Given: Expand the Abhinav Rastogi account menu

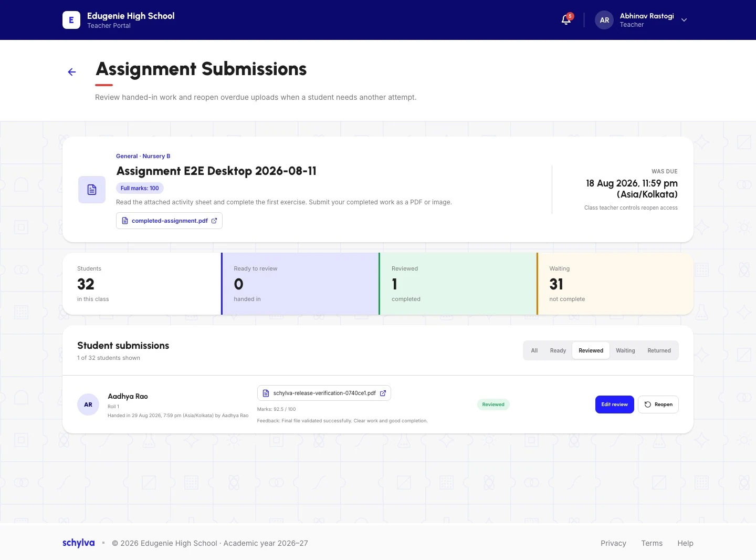Looking at the screenshot, I should tap(684, 20).
